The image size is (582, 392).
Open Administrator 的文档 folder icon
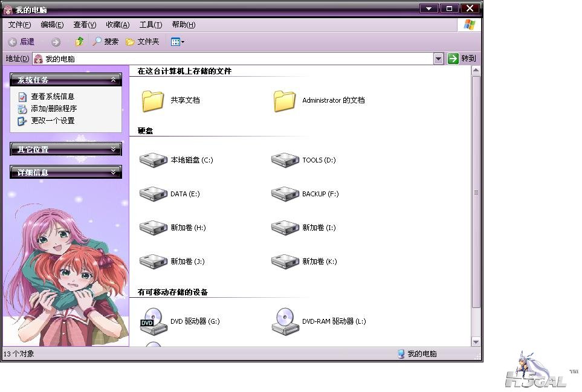(x=284, y=101)
